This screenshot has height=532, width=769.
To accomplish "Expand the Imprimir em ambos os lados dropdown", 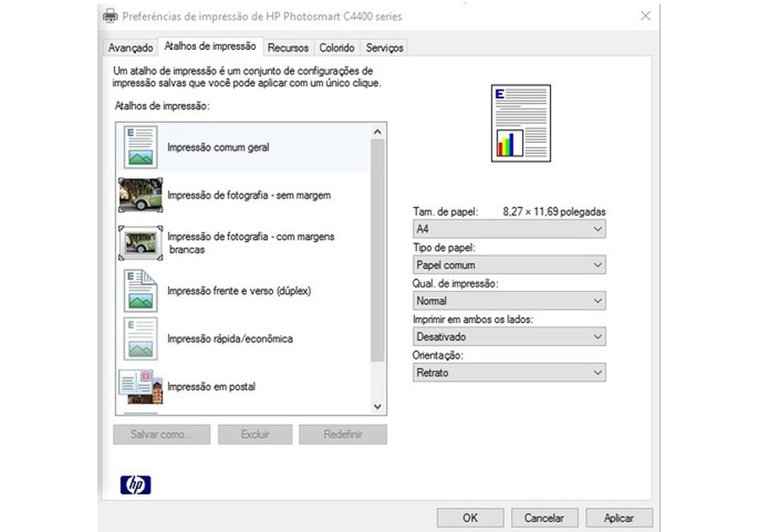I will [509, 337].
